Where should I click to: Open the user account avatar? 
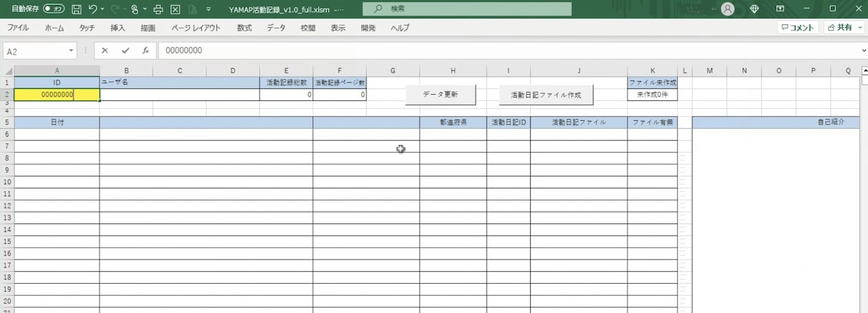point(727,9)
